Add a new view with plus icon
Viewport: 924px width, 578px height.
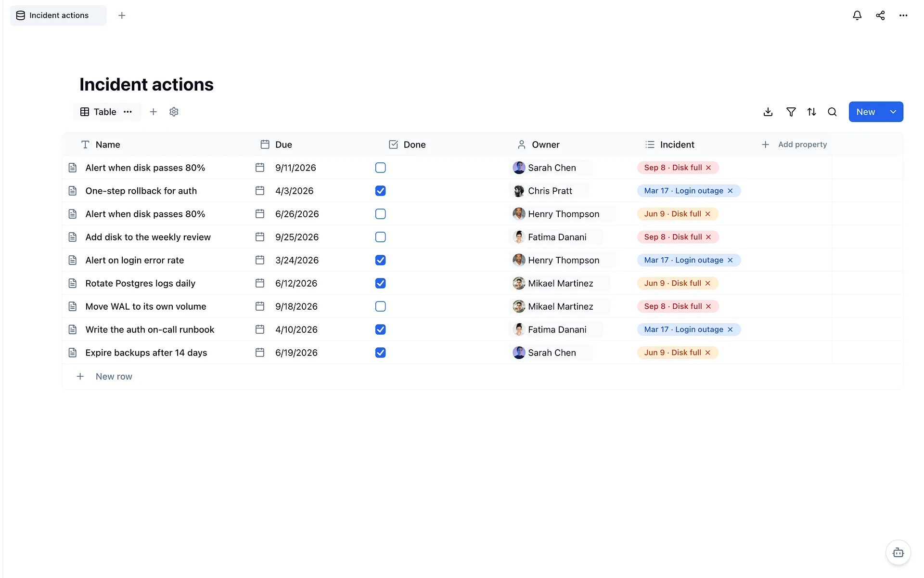[x=153, y=112]
